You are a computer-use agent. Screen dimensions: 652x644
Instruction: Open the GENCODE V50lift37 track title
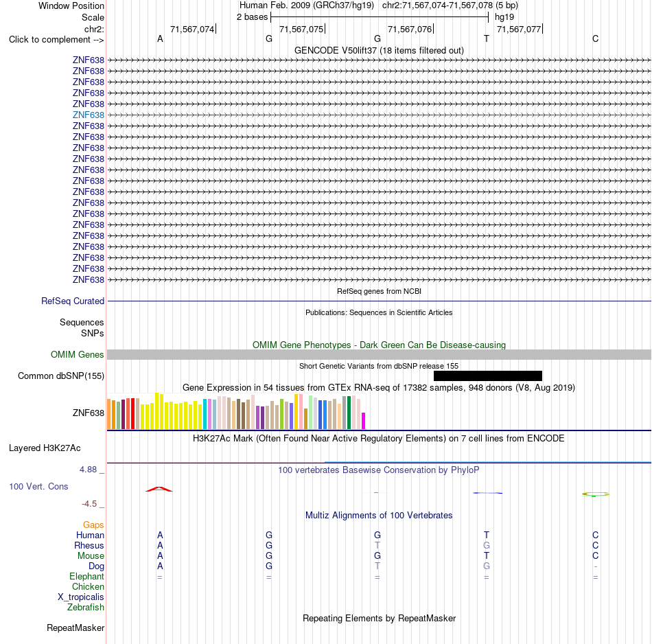tap(379, 50)
